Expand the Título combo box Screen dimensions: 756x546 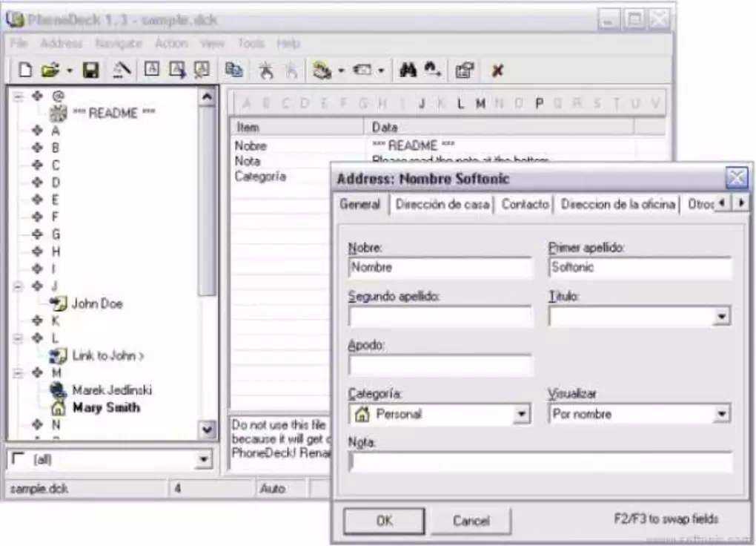pos(722,317)
